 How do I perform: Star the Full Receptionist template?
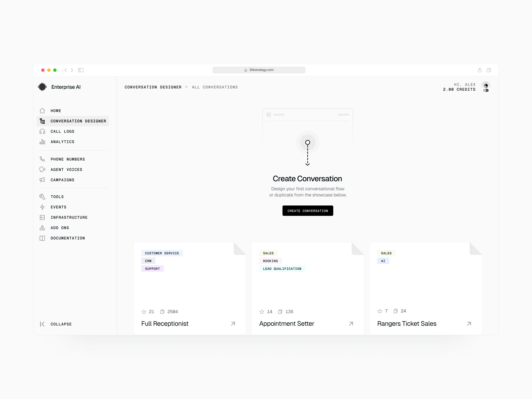144,312
